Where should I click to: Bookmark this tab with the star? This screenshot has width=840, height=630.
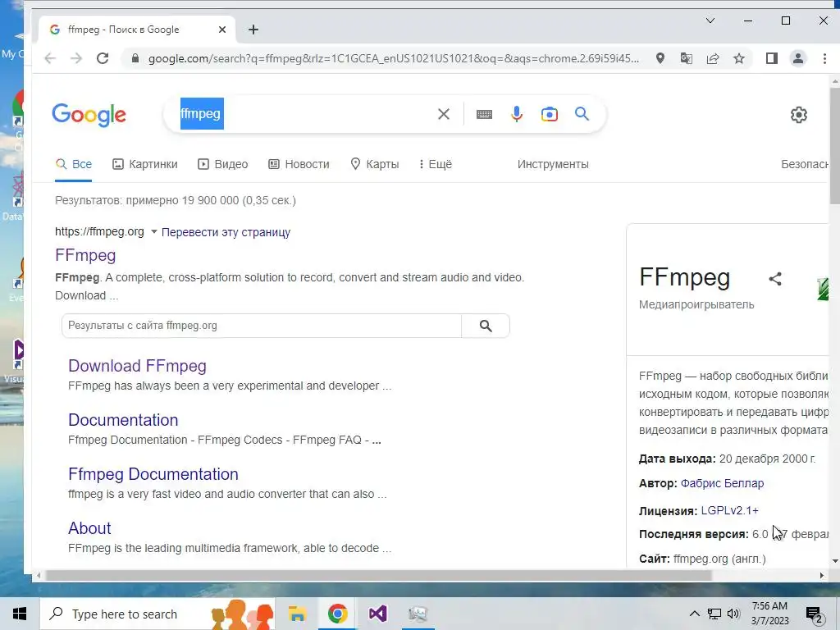point(739,58)
